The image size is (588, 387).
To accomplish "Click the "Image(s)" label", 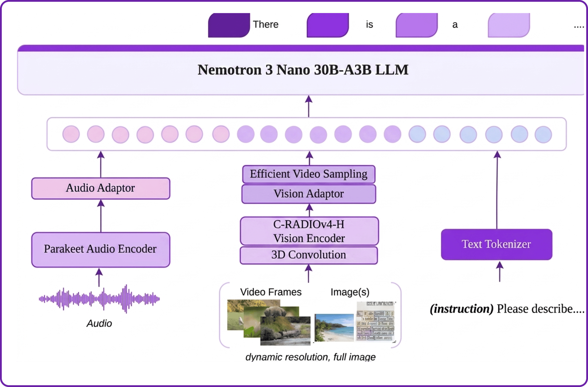I will [x=350, y=292].
